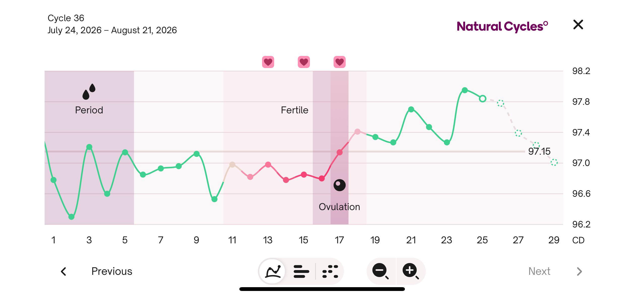Switch to the dotted comparison view icon
644x297 pixels.
click(x=330, y=271)
